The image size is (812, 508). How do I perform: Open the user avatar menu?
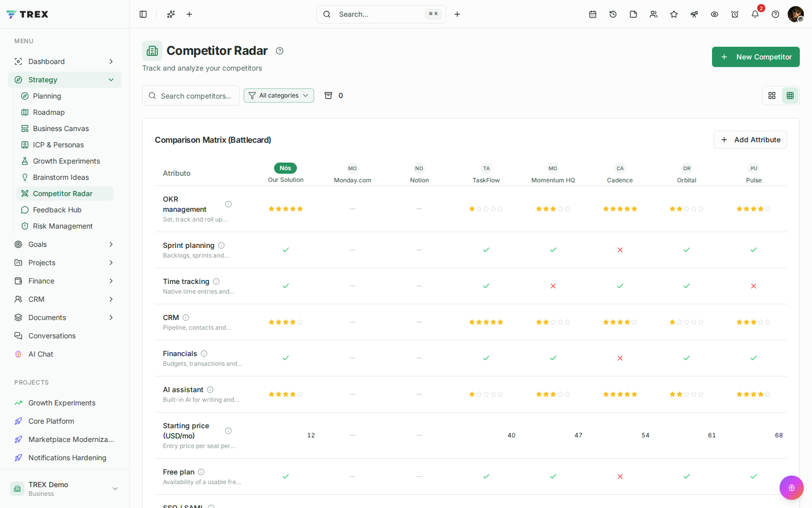click(796, 14)
